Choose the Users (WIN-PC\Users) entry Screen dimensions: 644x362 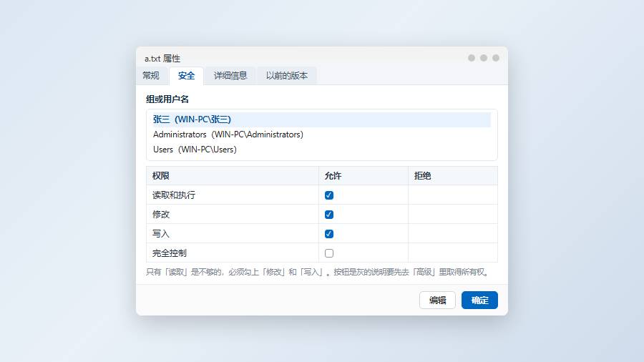pos(321,150)
